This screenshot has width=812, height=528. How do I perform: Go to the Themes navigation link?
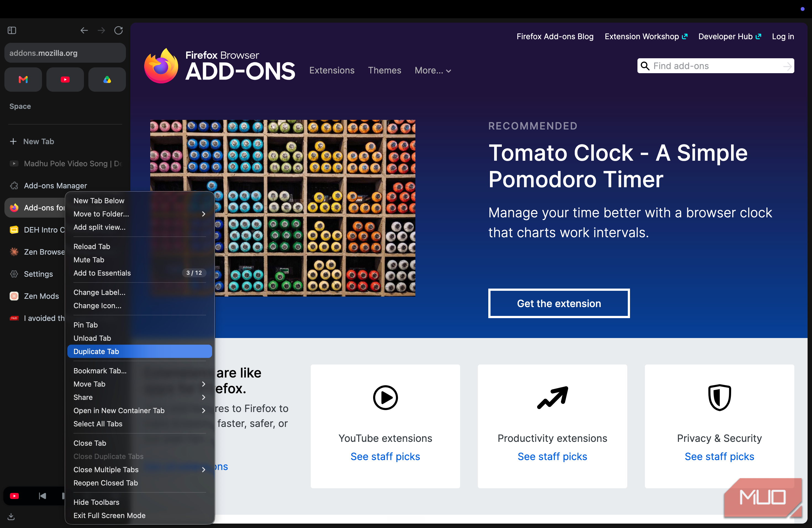[384, 71]
